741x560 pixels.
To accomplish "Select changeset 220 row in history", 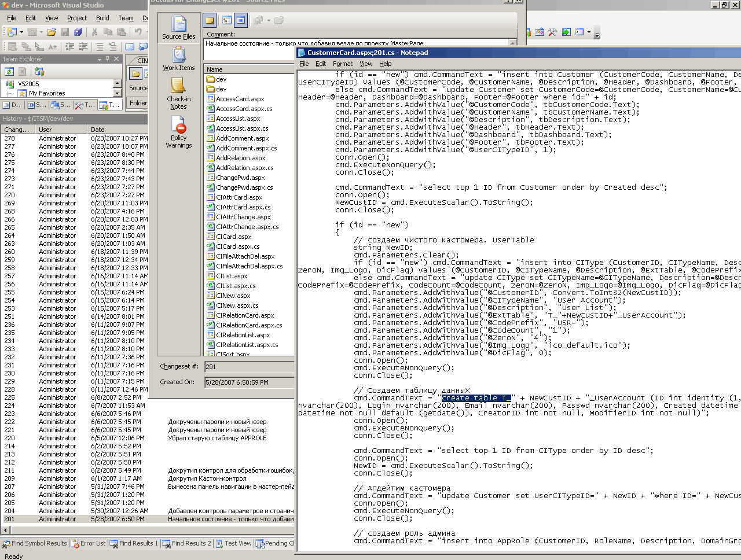I will click(148, 438).
